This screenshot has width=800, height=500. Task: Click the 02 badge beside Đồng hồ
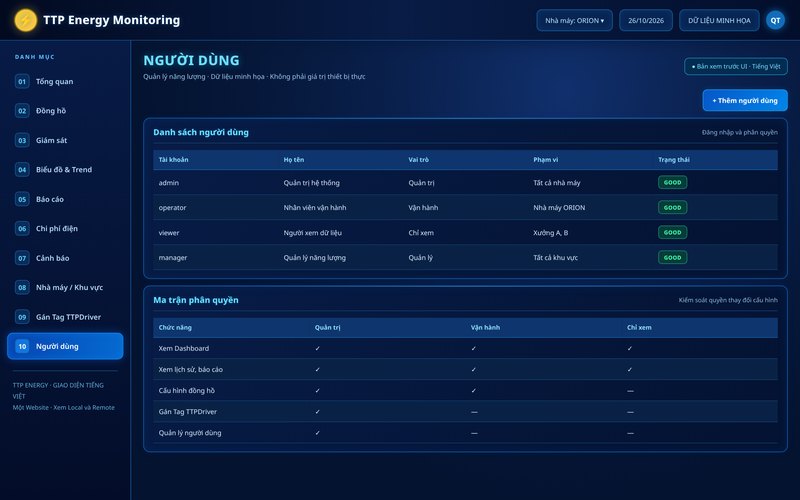22,111
